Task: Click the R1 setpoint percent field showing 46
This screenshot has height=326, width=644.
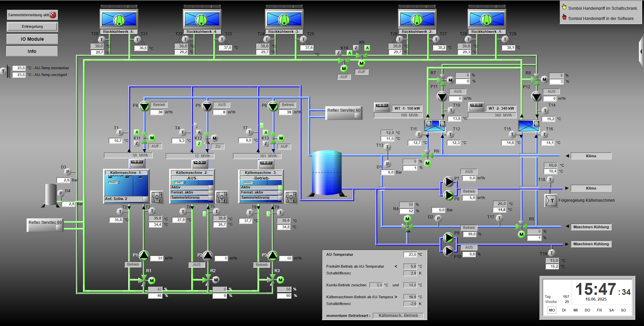Action: pyautogui.click(x=155, y=296)
